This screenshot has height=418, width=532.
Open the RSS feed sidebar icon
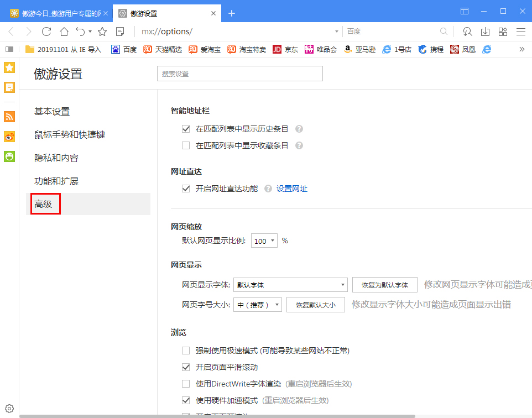(x=9, y=117)
